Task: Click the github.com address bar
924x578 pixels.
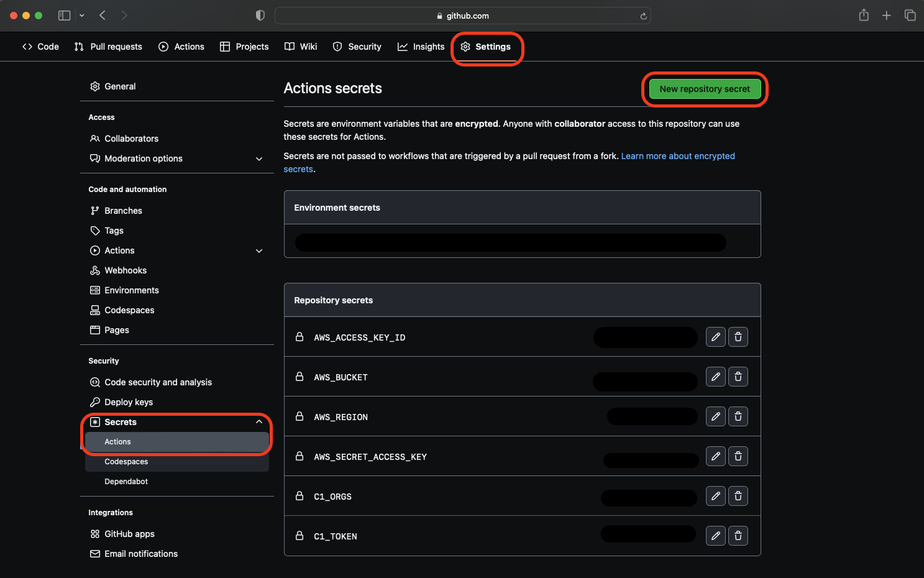Action: click(x=463, y=16)
